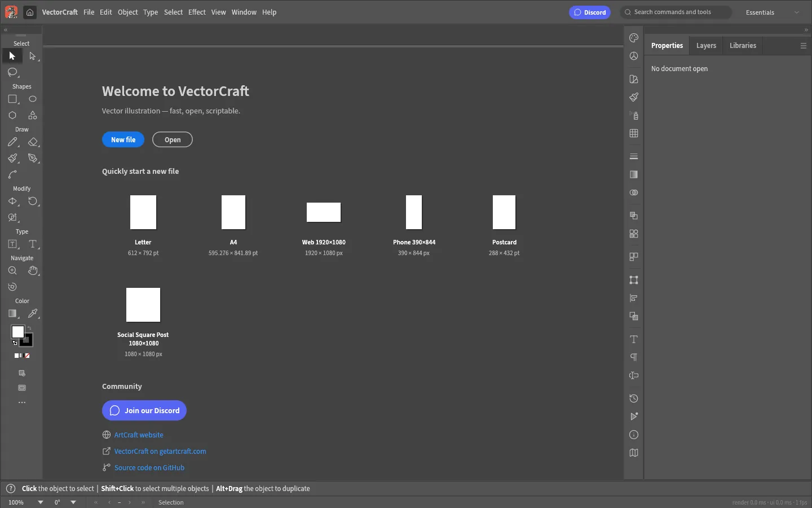Open the color palette panel icon
Viewport: 812px width, 508px height.
point(634,38)
